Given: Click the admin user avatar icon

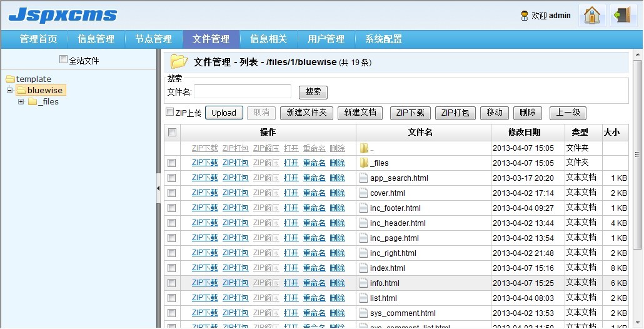Looking at the screenshot, I should click(525, 16).
